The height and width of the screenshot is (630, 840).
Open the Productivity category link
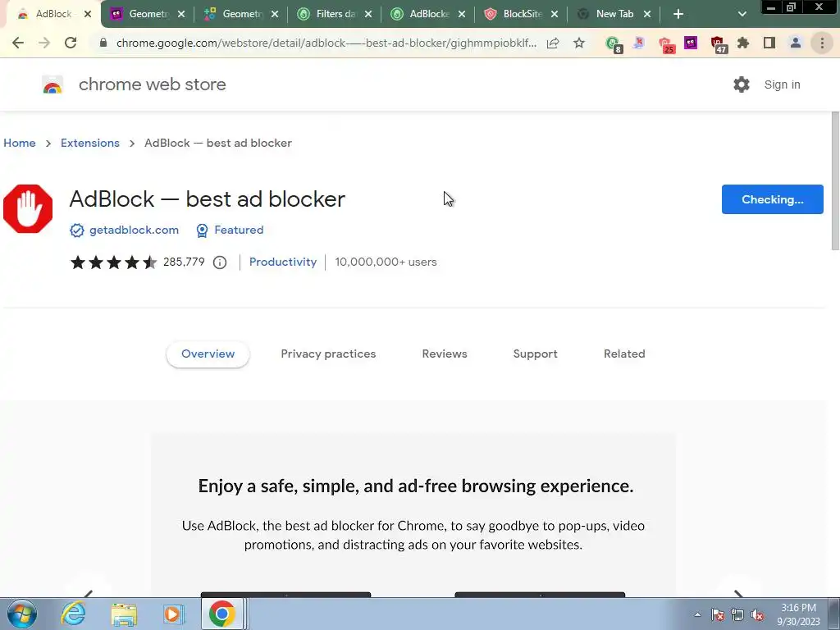pyautogui.click(x=283, y=262)
